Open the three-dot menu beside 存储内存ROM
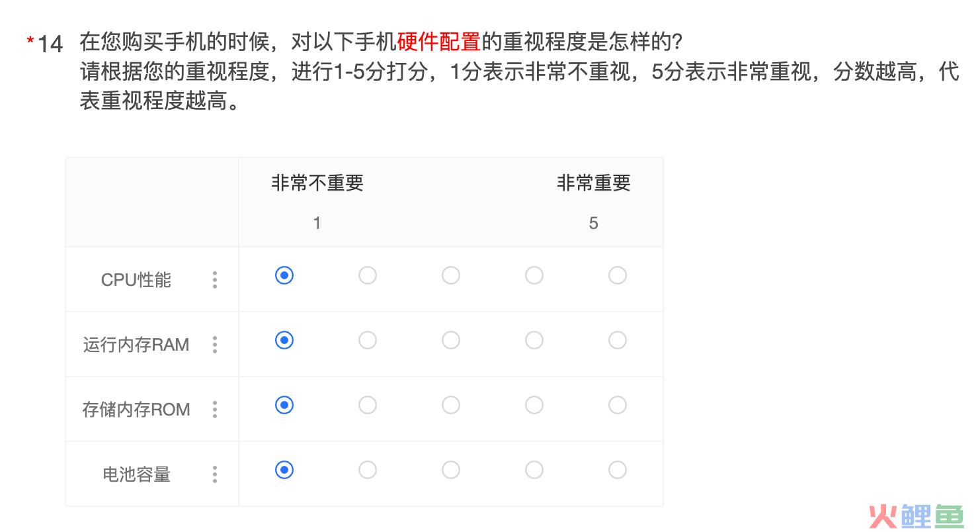 pyautogui.click(x=215, y=410)
